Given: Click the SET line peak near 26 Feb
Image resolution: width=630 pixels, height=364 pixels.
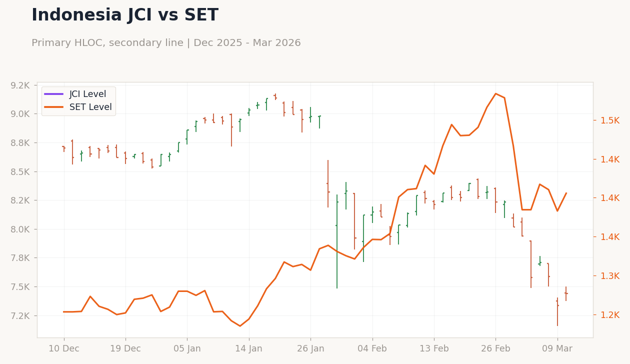Looking at the screenshot, I should [495, 93].
